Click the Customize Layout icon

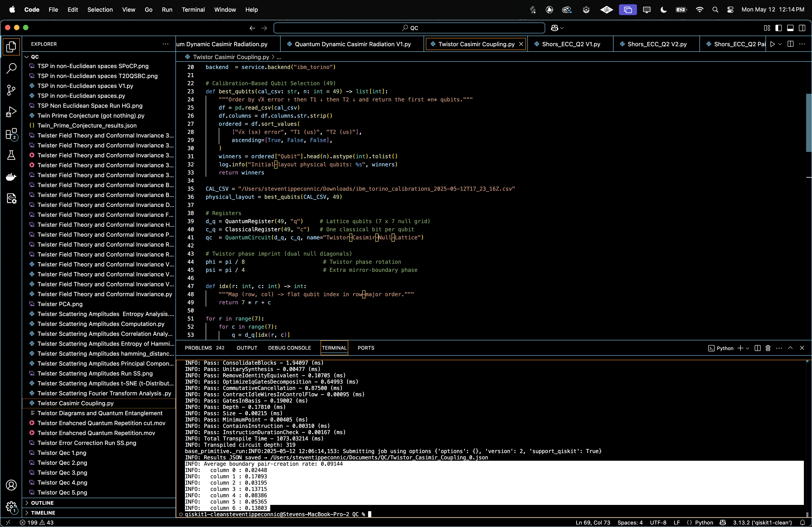pyautogui.click(x=767, y=28)
